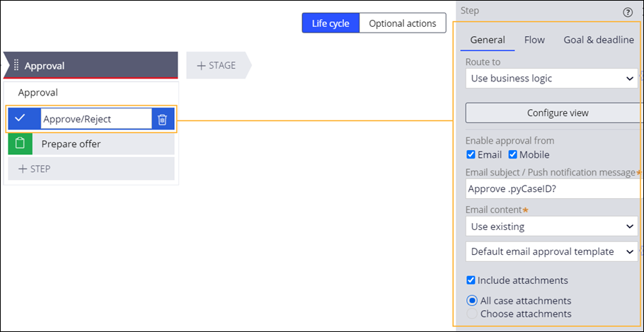
Task: Expand the Email content Use existing dropdown
Action: 551,227
